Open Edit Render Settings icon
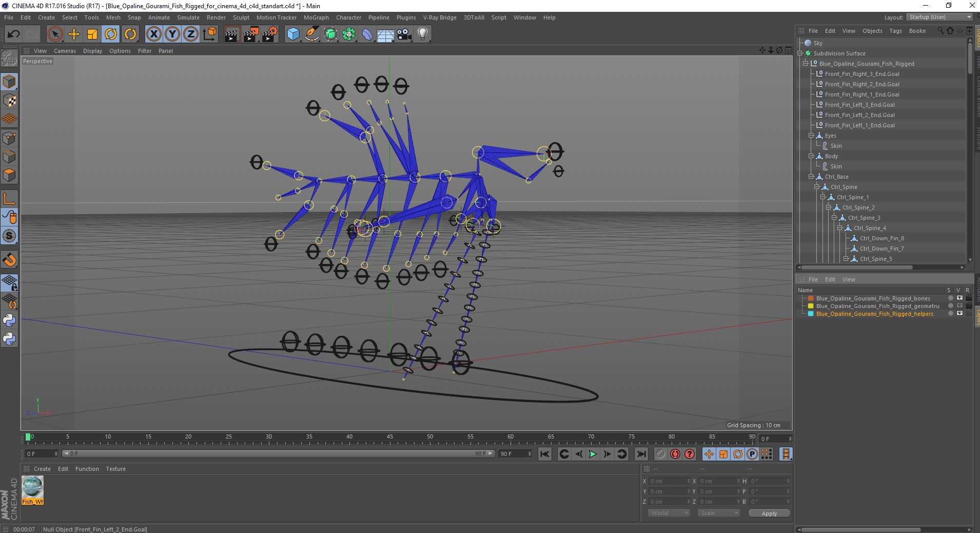 click(x=270, y=34)
